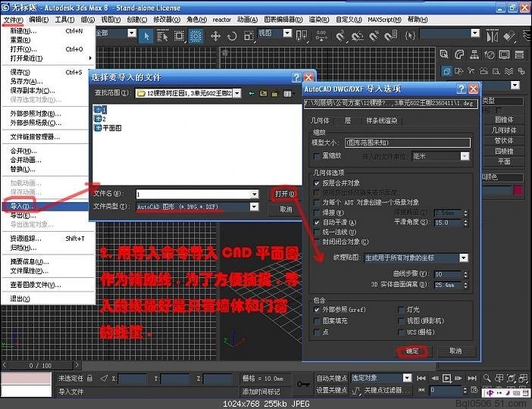Viewport: 532px width, 409px height.
Task: Click 打开(O) in the file dialog
Action: pyautogui.click(x=286, y=194)
